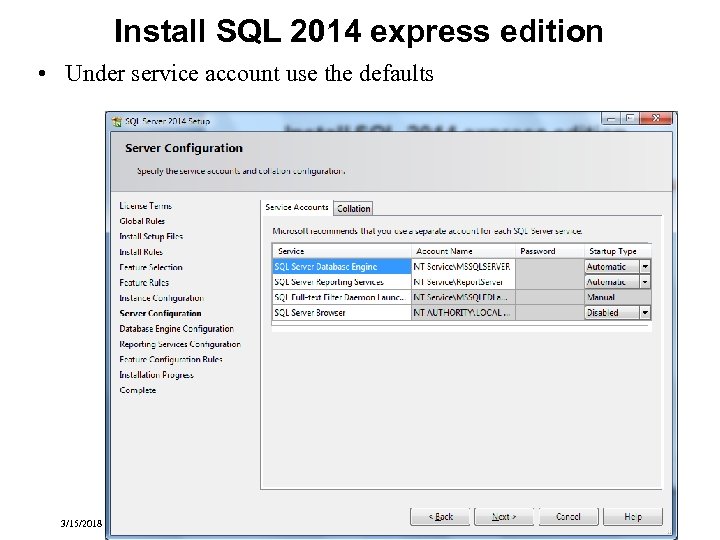Screen dimensions: 720x540
Task: Switch to the Collation tab
Action: pos(353,208)
